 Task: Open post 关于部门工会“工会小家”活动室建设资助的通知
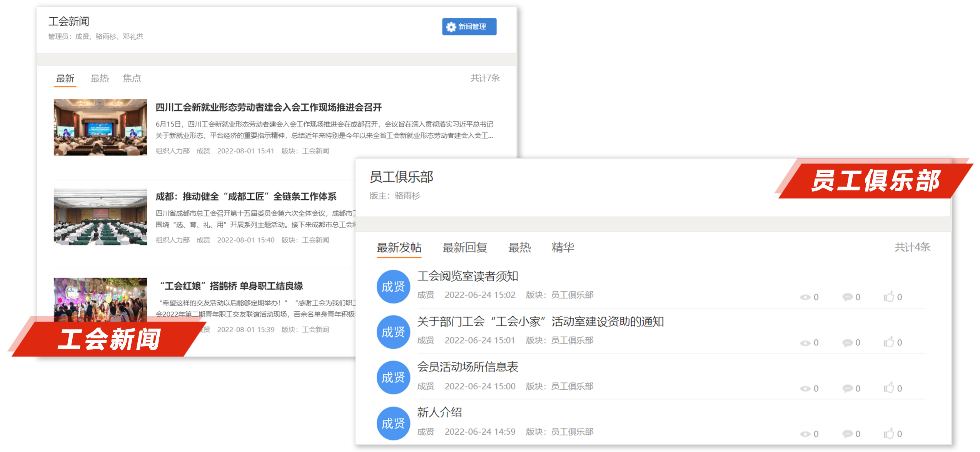pos(541,322)
